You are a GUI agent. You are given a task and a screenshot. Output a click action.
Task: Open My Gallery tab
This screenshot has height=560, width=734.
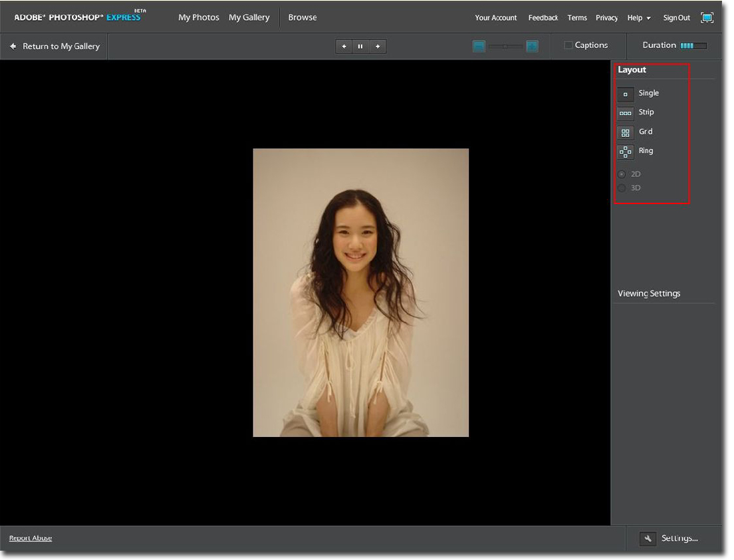point(249,17)
